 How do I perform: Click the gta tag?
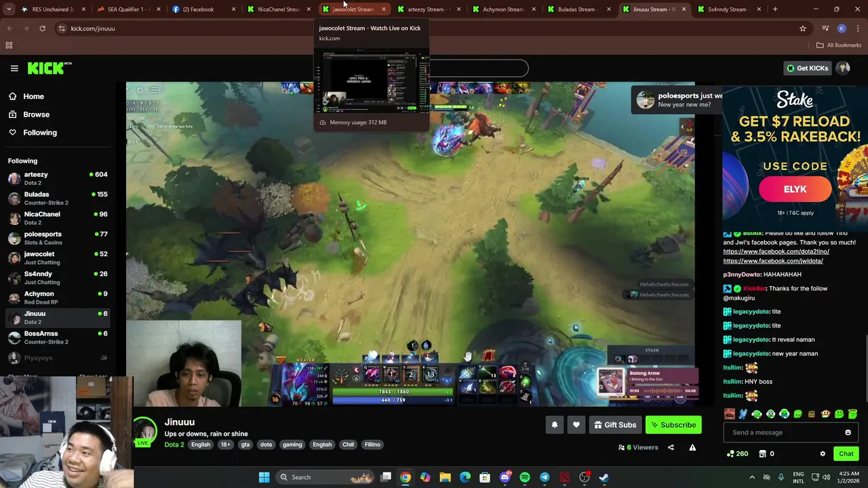click(x=245, y=445)
